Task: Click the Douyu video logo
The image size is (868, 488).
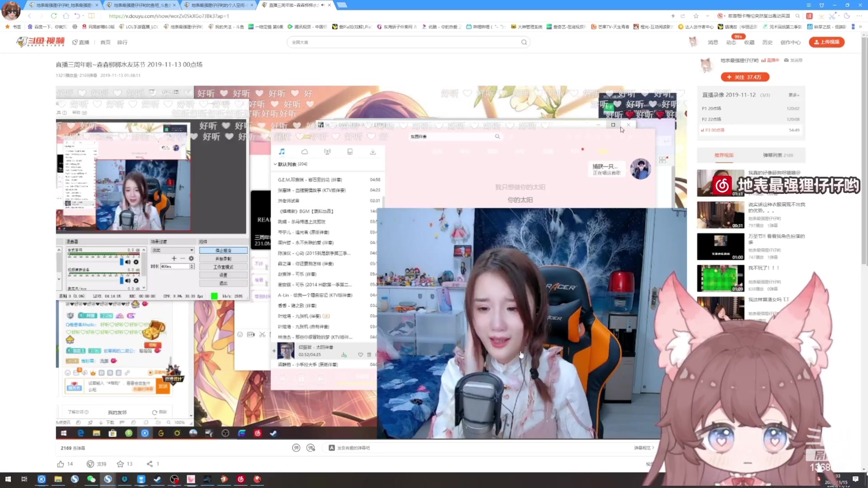Action: (41, 42)
